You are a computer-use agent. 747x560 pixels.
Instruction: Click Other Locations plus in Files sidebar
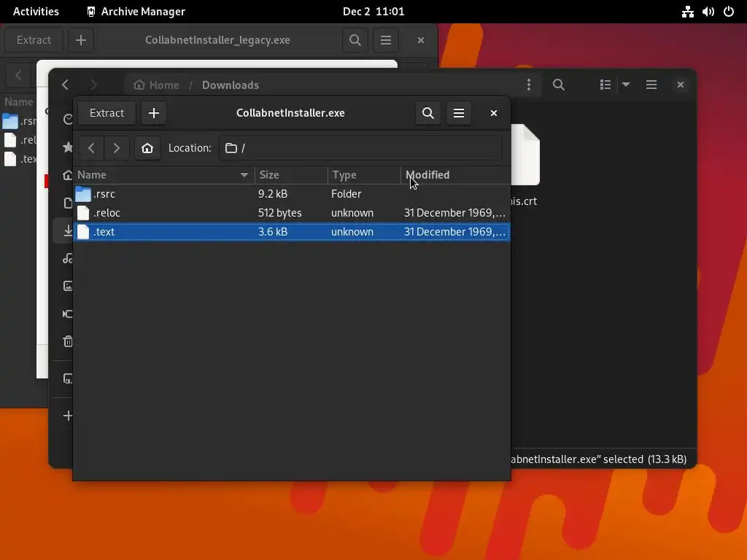[68, 416]
